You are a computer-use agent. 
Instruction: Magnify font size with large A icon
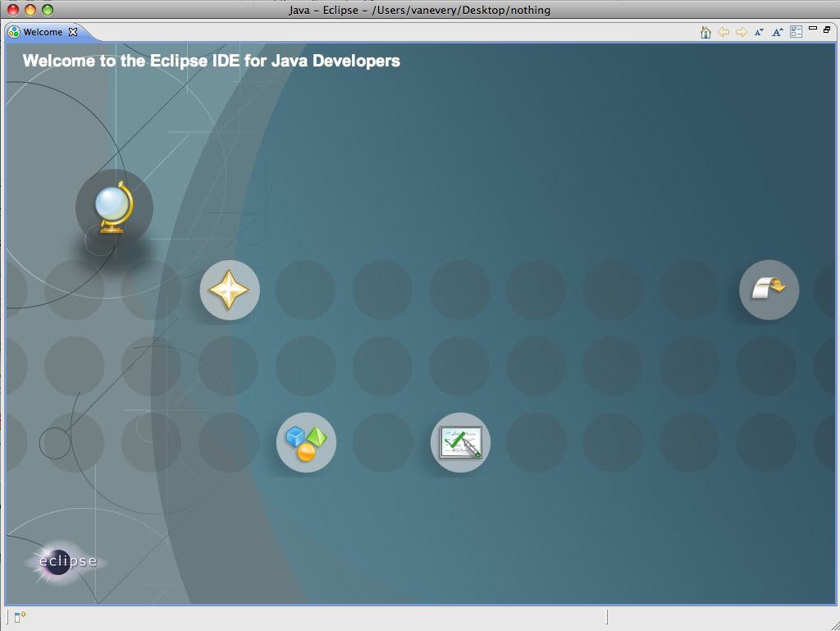click(x=778, y=32)
